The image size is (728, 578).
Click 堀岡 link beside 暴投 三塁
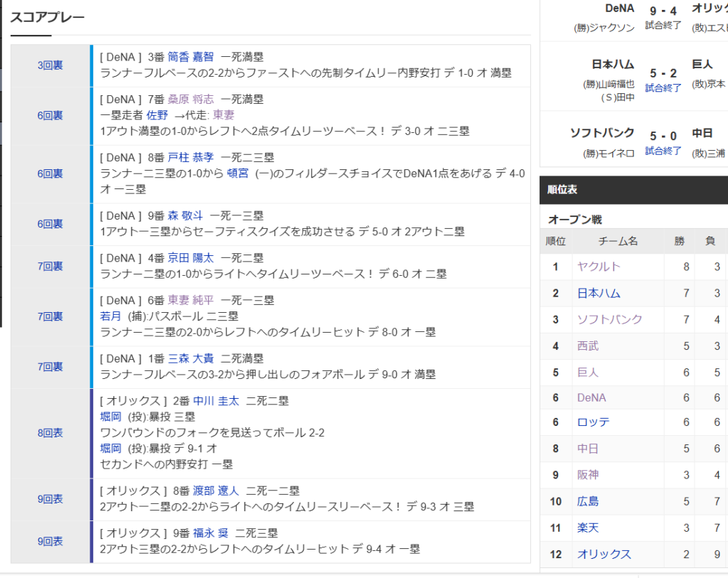tap(110, 417)
